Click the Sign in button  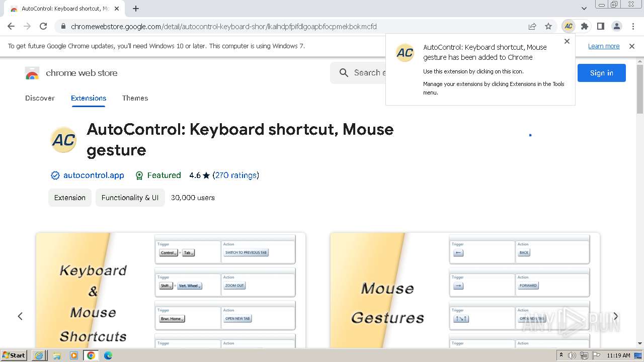602,73
